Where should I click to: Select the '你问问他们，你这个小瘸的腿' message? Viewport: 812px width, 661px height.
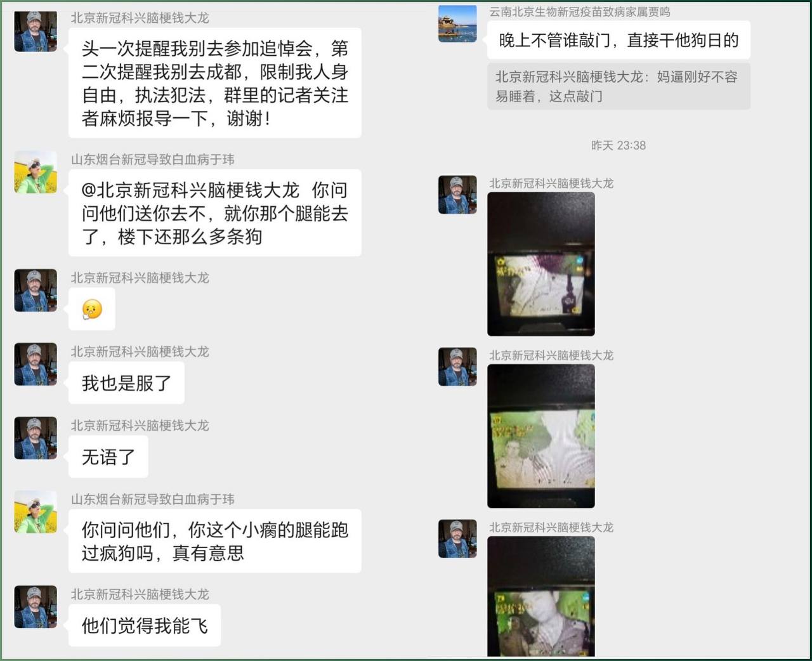click(215, 541)
